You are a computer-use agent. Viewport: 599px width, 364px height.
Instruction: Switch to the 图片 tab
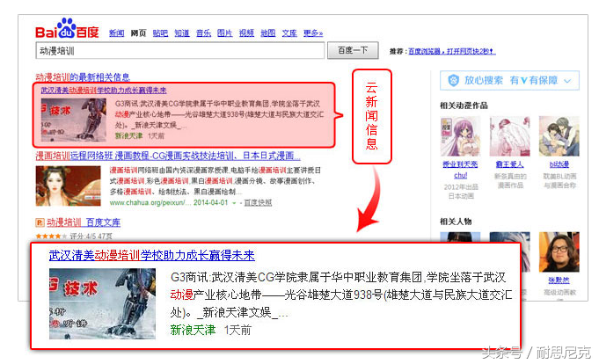(224, 33)
